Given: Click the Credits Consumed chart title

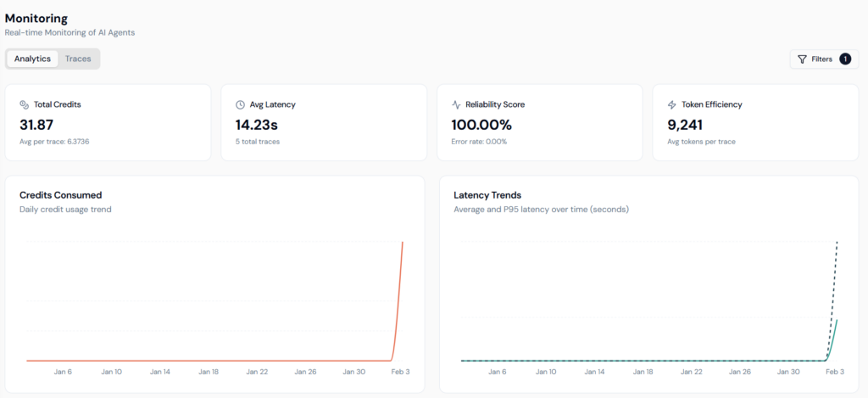Looking at the screenshot, I should (x=60, y=194).
